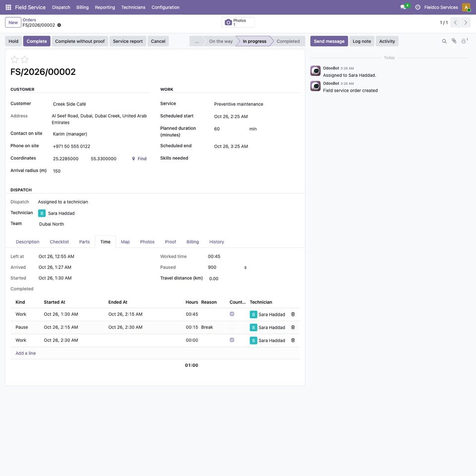Click the gear actions icon beside FS/2026/00002
Screen dimensions: 476x476
click(x=59, y=25)
